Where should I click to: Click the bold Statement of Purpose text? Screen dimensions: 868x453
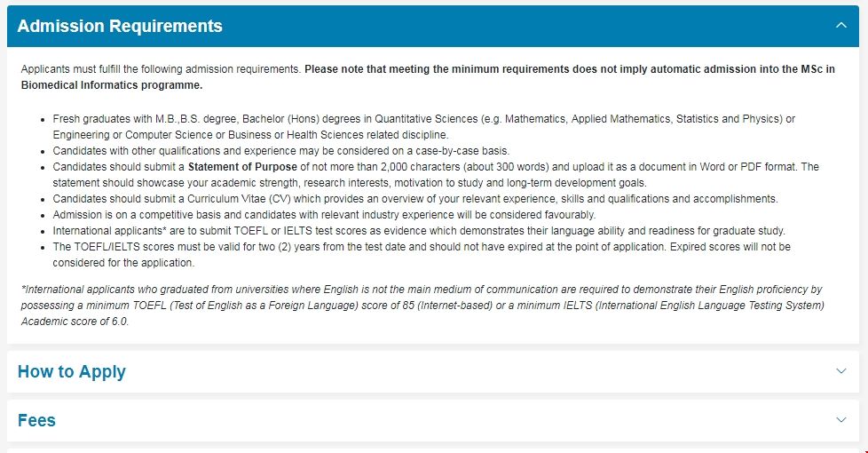[x=242, y=167]
